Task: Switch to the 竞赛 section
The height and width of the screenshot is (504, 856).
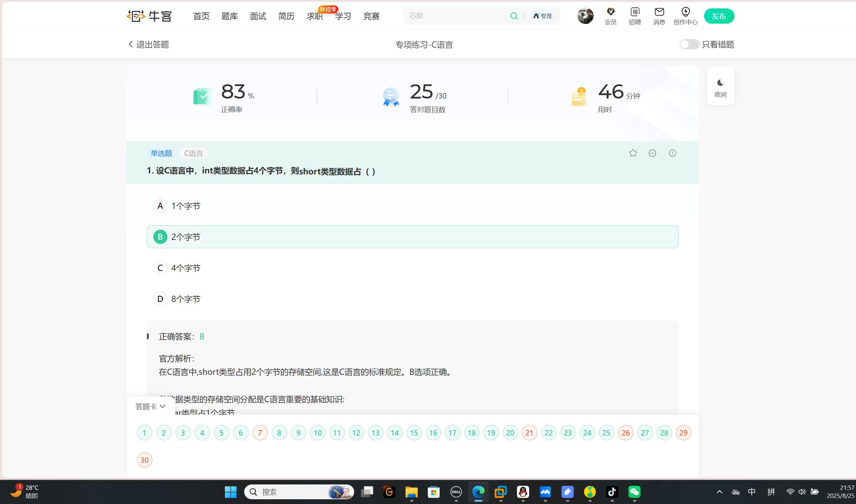Action: coord(371,16)
